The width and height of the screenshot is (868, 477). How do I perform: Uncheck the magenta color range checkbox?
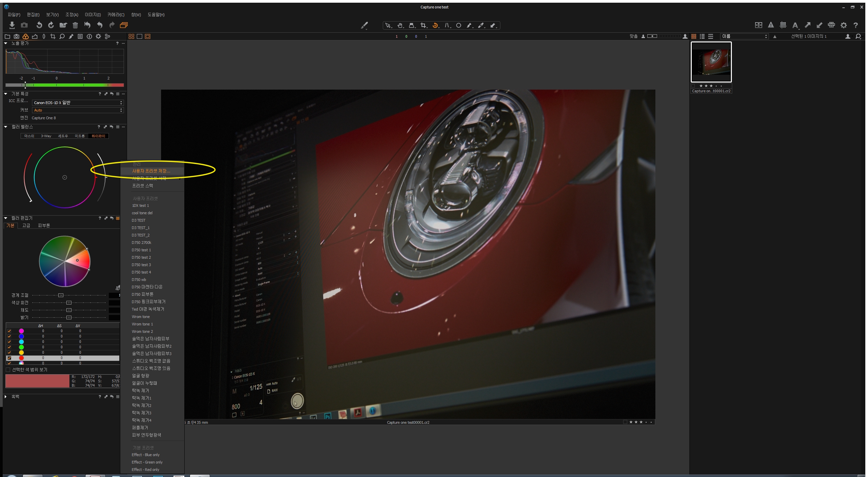click(9, 331)
